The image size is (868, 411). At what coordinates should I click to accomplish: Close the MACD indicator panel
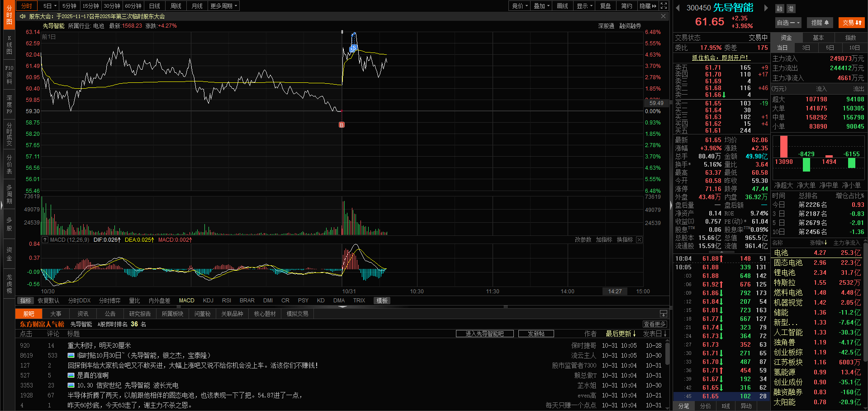coord(639,240)
